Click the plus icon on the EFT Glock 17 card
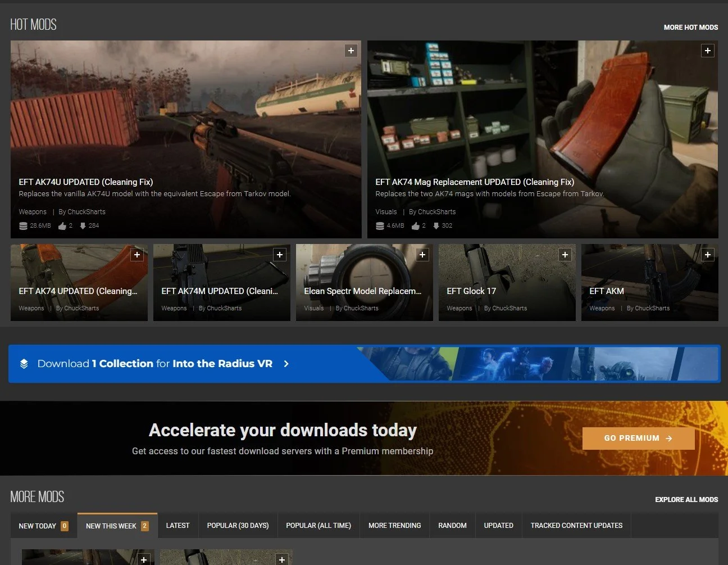The height and width of the screenshot is (565, 728). [x=565, y=255]
